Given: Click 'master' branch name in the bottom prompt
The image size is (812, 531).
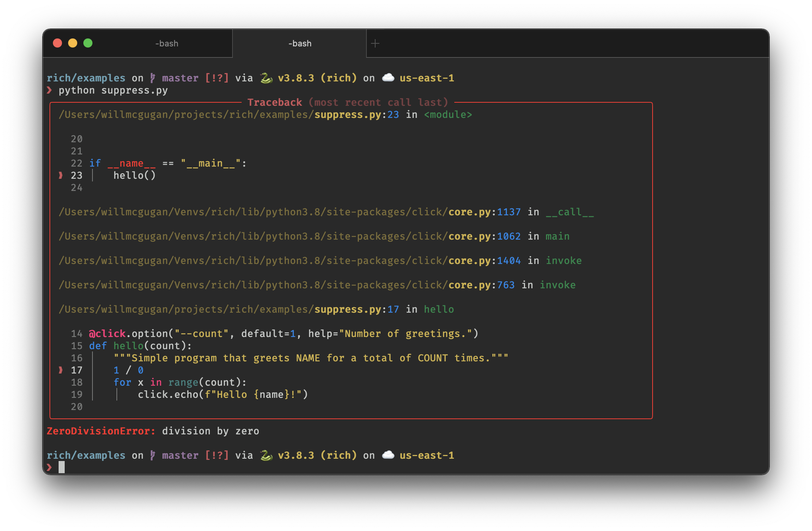Looking at the screenshot, I should (x=180, y=456).
